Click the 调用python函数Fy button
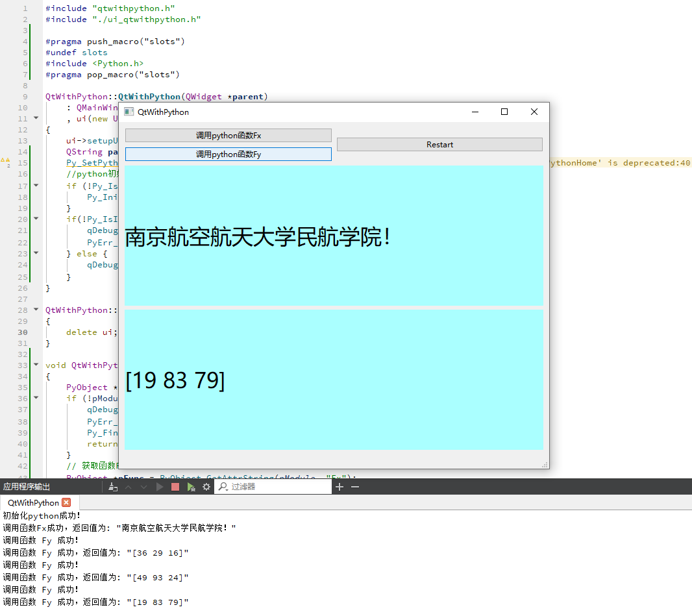 pyautogui.click(x=228, y=154)
